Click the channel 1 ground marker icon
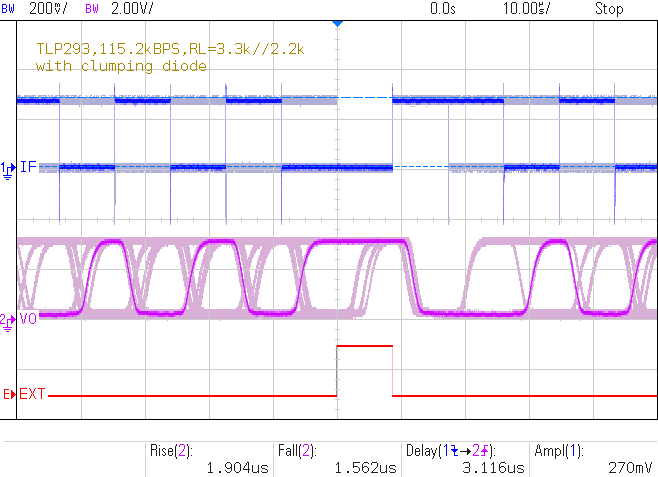Screen dimensions: 658x477 [8, 170]
